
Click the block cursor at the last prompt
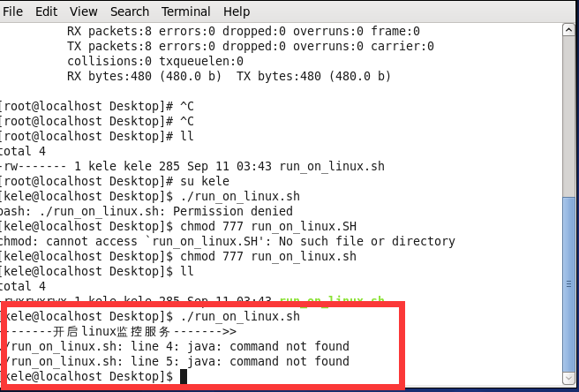tap(184, 377)
